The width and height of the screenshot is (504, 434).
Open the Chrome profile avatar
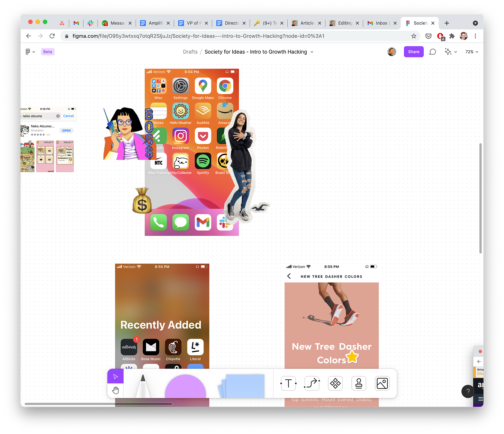pyautogui.click(x=463, y=36)
